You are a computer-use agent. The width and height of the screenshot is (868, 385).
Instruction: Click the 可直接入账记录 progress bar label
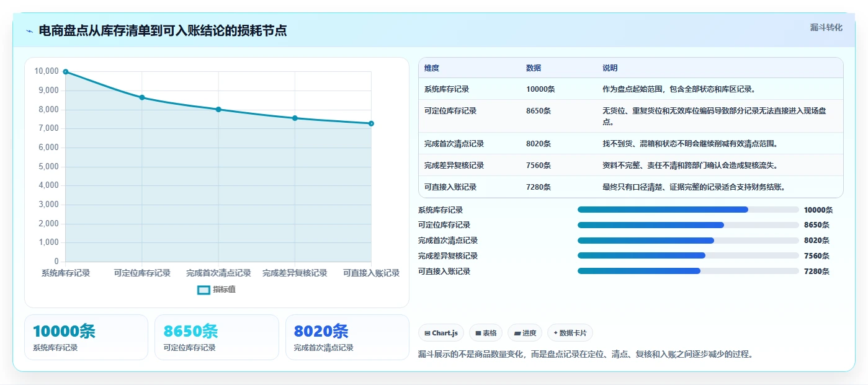[x=444, y=272]
